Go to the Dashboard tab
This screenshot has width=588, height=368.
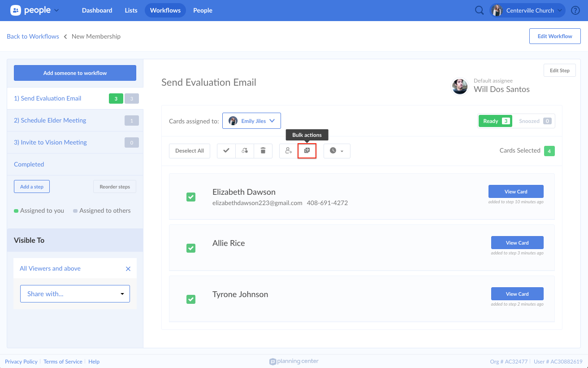[97, 10]
